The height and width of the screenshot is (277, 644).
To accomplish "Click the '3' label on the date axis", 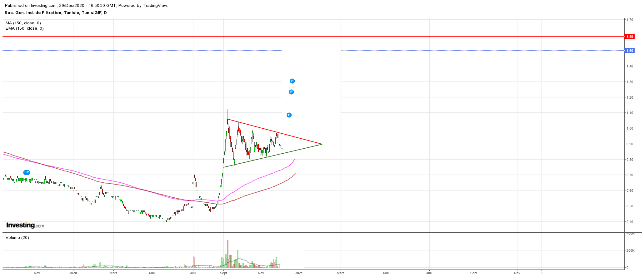I will 542,273.
